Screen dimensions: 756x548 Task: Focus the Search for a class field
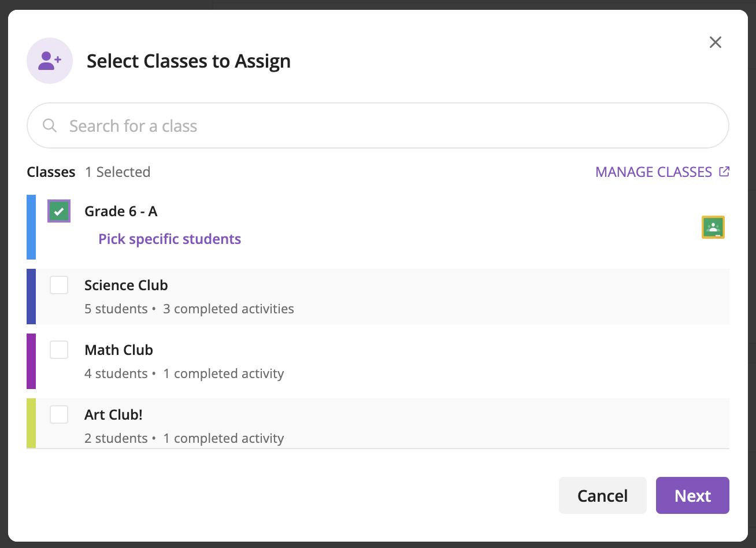[378, 125]
